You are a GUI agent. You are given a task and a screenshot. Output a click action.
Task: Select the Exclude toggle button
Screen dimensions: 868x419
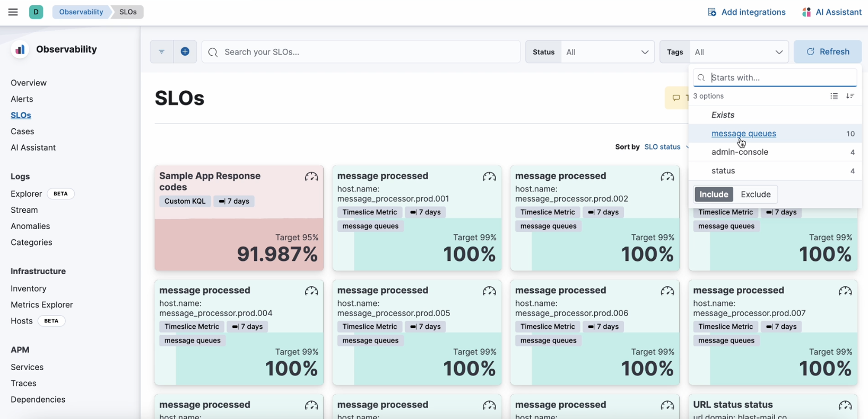(756, 195)
